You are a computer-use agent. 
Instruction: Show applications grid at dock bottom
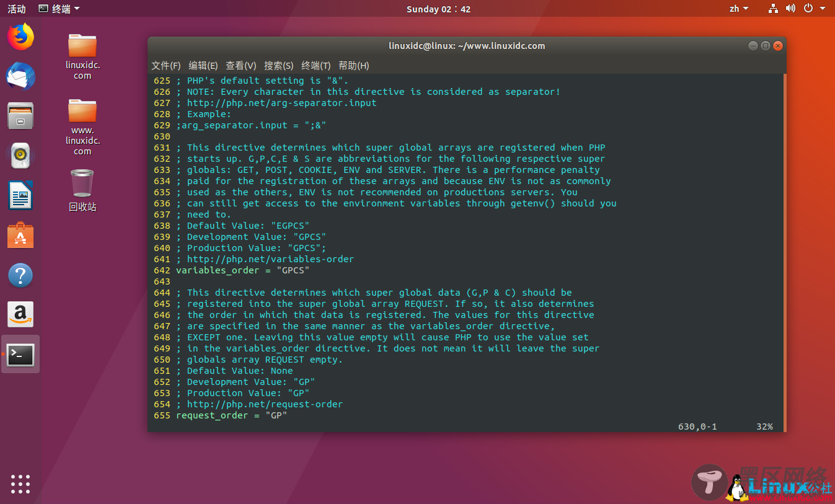click(x=20, y=484)
